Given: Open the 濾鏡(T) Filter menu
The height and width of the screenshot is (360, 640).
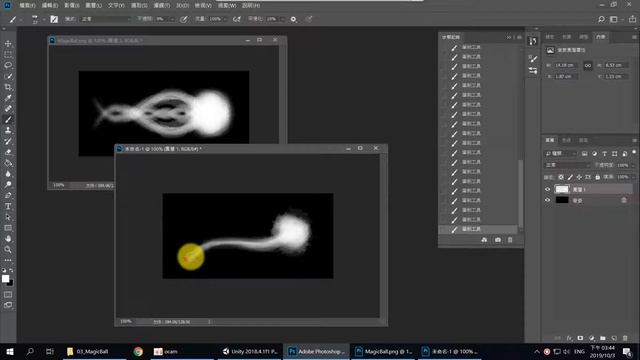Looking at the screenshot, I should [x=161, y=5].
